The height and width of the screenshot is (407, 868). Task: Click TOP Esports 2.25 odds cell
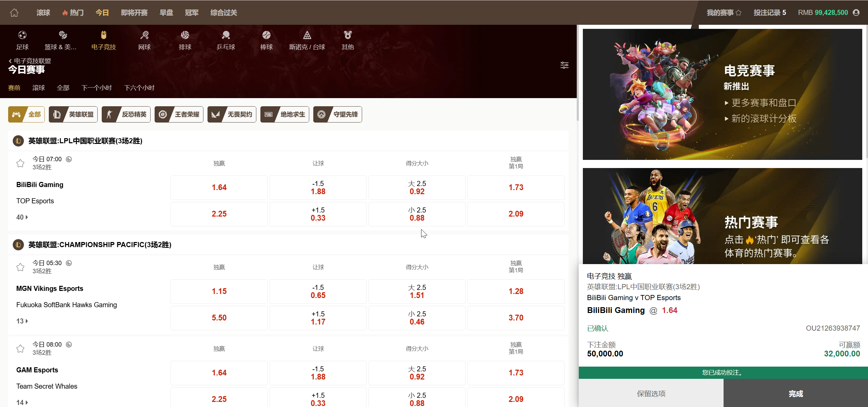[x=219, y=214]
